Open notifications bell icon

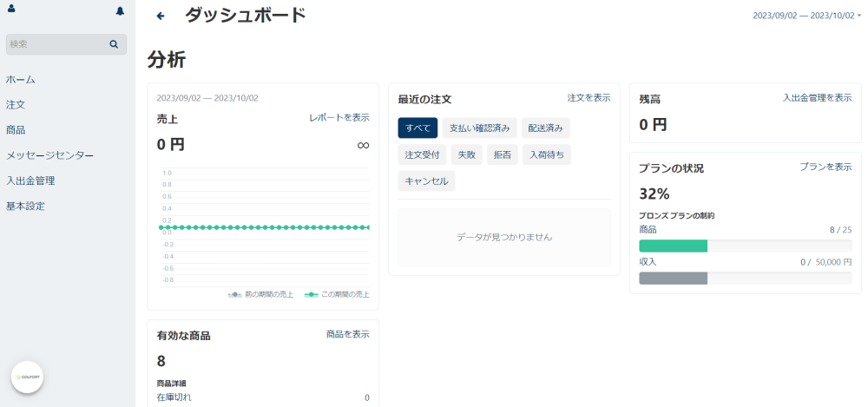(x=120, y=10)
